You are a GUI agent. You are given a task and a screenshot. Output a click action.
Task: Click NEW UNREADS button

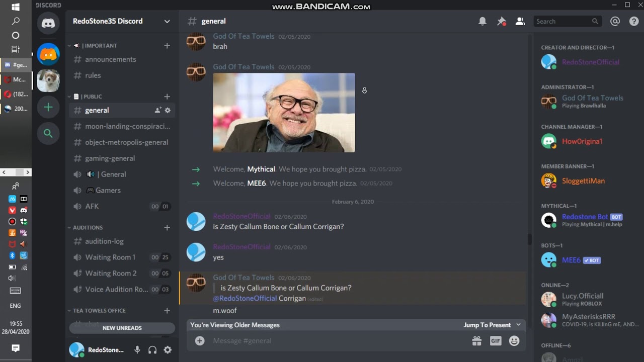coord(122,328)
